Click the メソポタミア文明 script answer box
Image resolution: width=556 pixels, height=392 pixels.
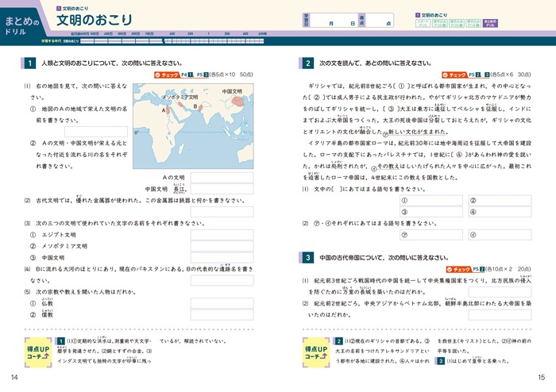(x=222, y=246)
